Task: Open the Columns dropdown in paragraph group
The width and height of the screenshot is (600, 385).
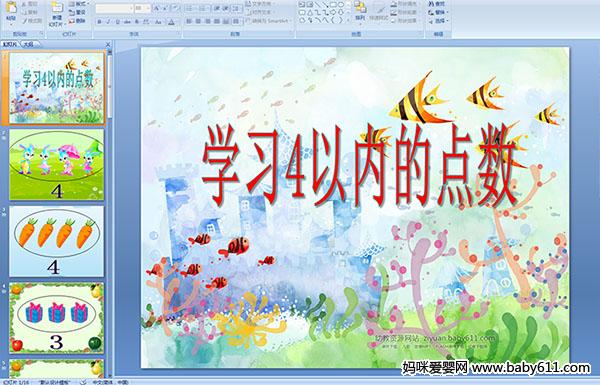Action: (x=236, y=21)
